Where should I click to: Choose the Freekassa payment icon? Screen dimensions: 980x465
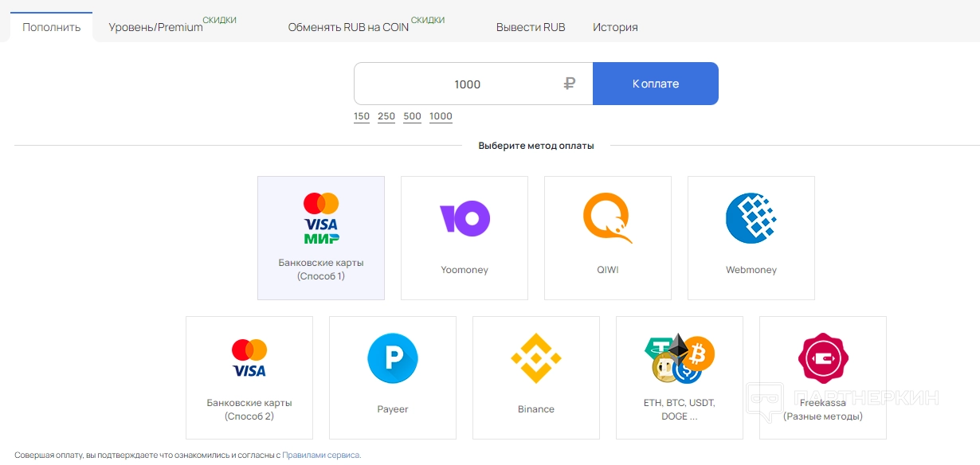(x=823, y=358)
